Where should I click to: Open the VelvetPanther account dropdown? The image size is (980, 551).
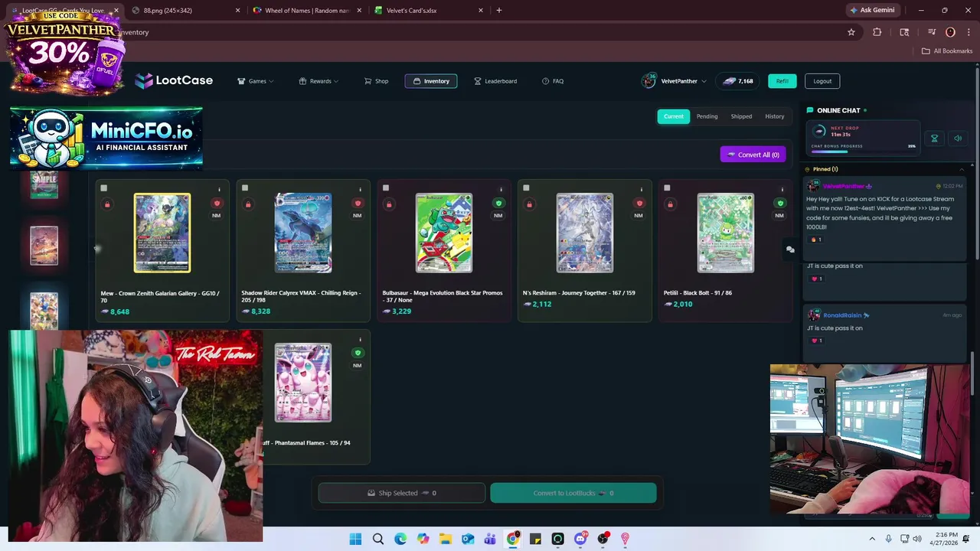tap(674, 81)
